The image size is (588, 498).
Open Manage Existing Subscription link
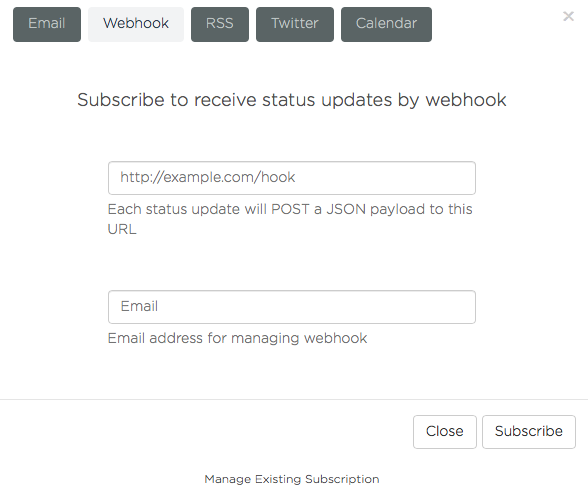click(292, 479)
